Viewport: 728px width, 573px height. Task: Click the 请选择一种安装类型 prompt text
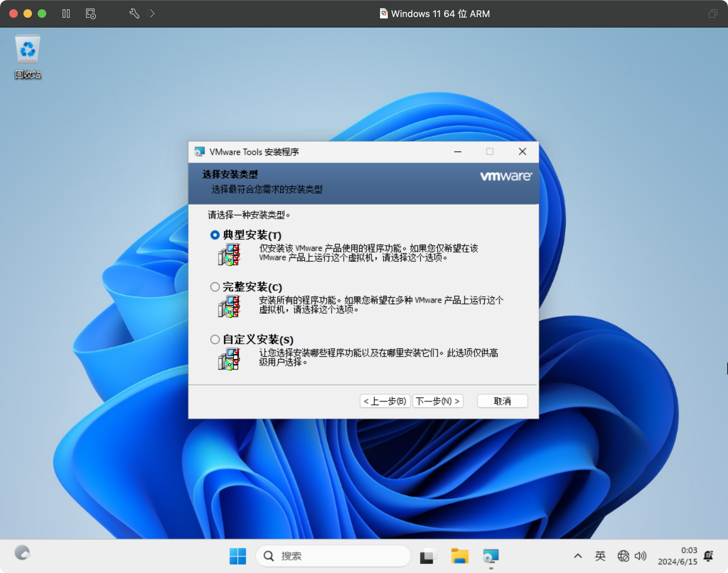click(x=249, y=215)
